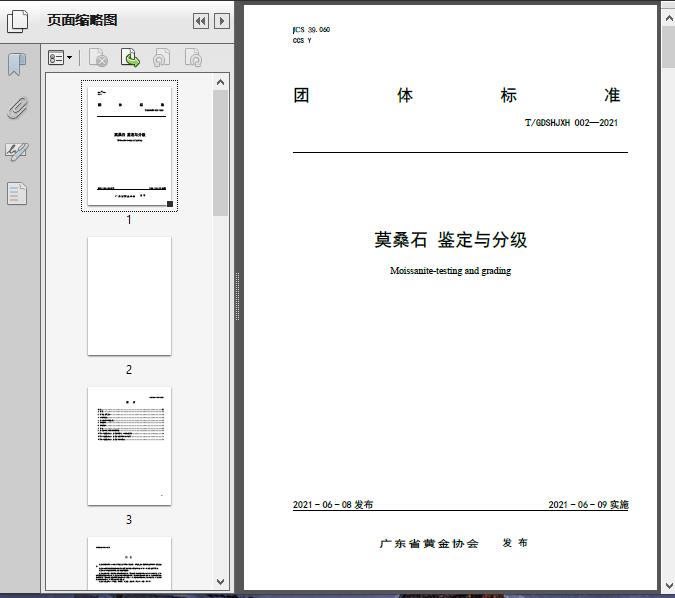The width and height of the screenshot is (675, 598).
Task: Select page 1 thumbnail
Action: (129, 146)
